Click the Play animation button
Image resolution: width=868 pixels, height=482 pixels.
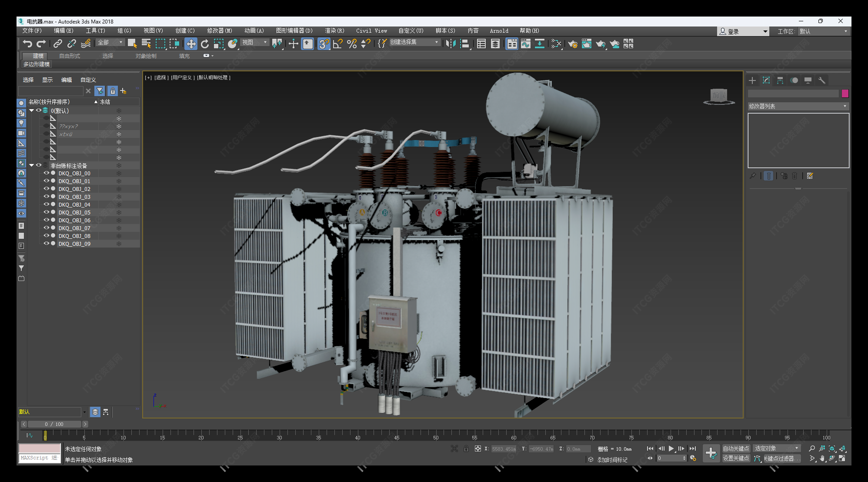[671, 449]
